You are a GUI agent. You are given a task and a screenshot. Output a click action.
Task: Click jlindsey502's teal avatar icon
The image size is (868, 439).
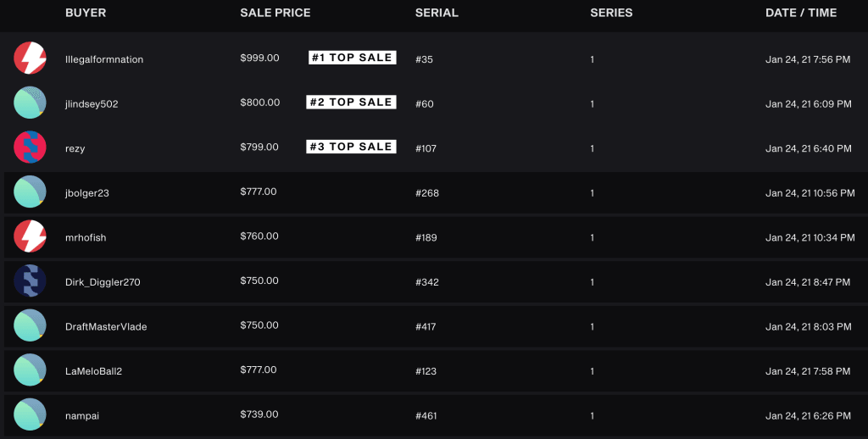[x=30, y=103]
